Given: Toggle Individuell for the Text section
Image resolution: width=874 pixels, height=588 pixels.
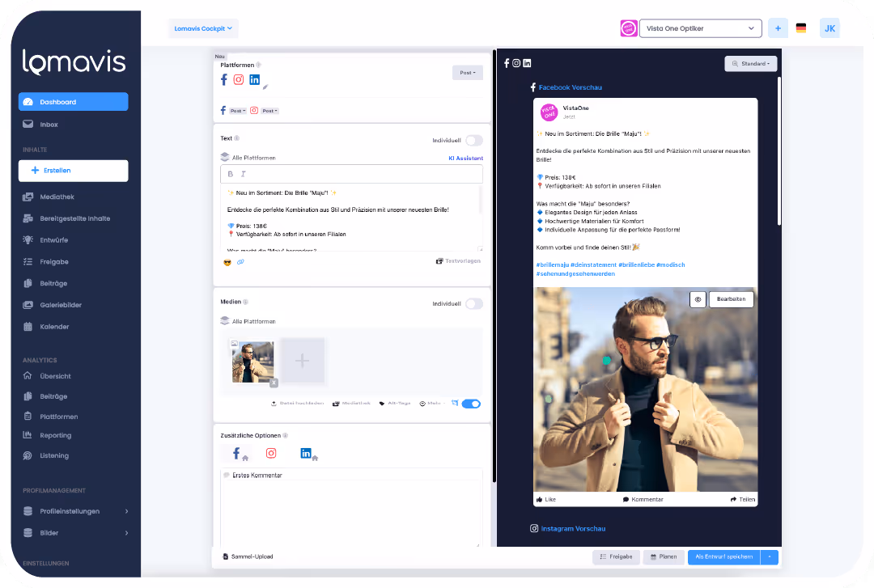Looking at the screenshot, I should (x=473, y=140).
